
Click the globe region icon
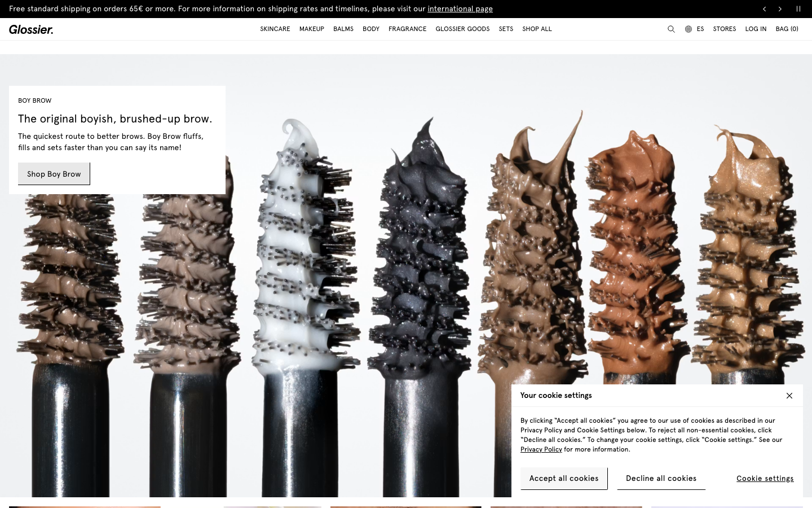pyautogui.click(x=689, y=29)
